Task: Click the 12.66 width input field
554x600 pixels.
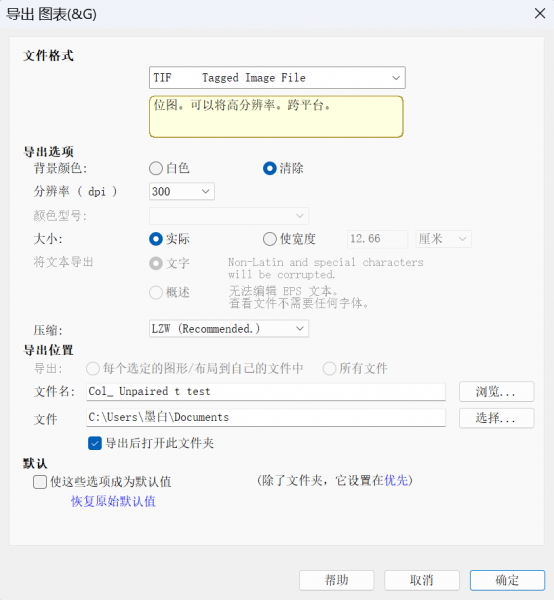Action: (x=377, y=239)
